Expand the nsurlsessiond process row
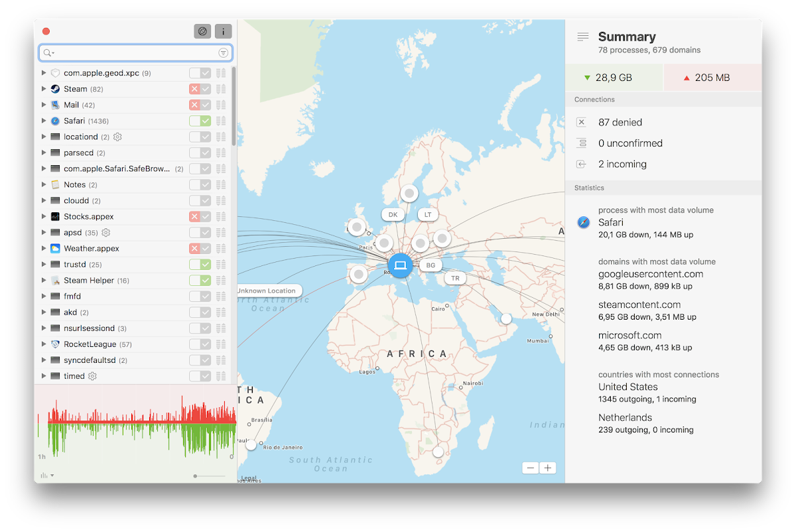 44,328
